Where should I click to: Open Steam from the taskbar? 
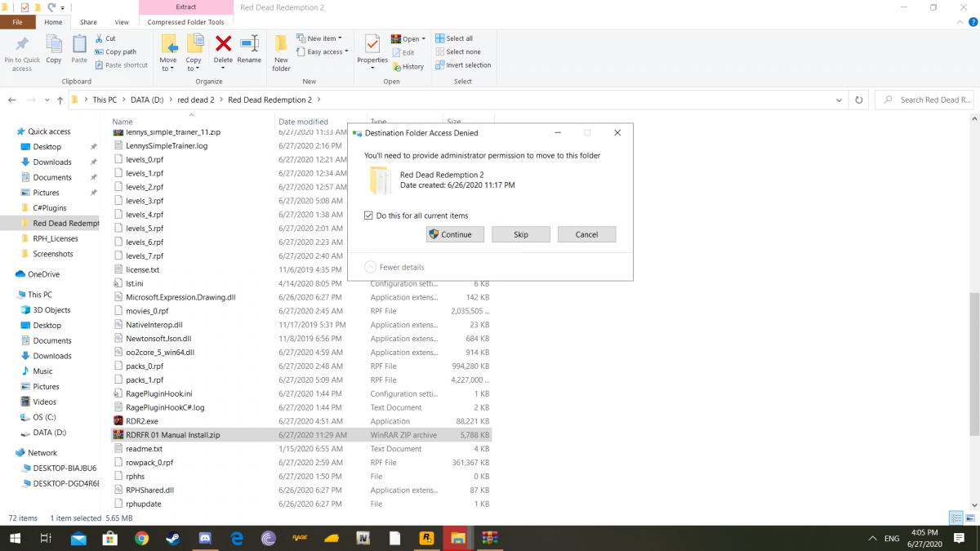(172, 538)
